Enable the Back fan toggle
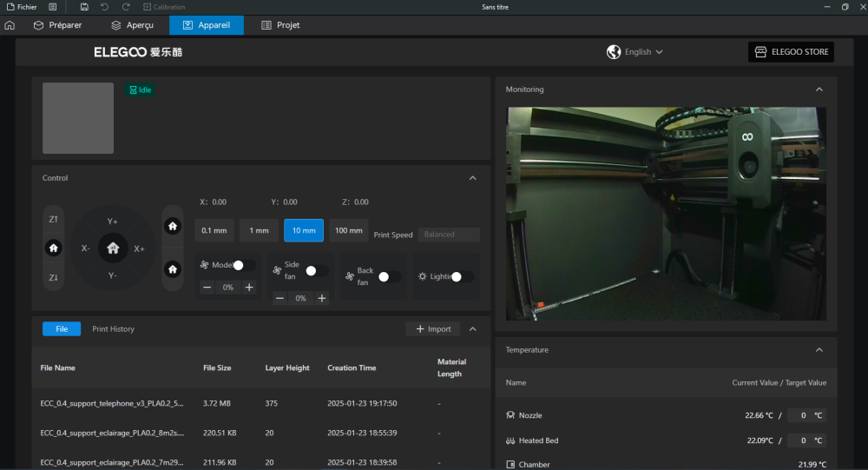The height and width of the screenshot is (470, 868). [389, 276]
